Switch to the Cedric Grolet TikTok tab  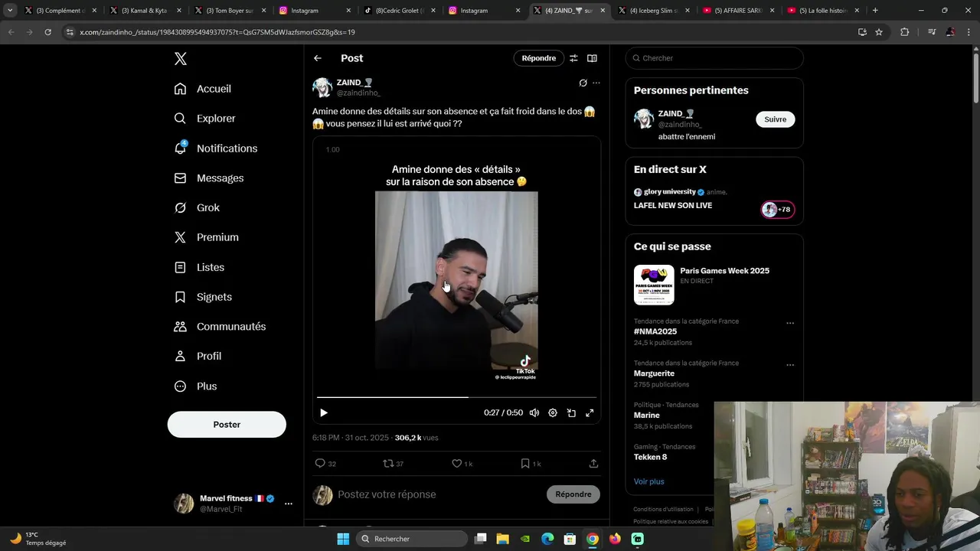(398, 11)
